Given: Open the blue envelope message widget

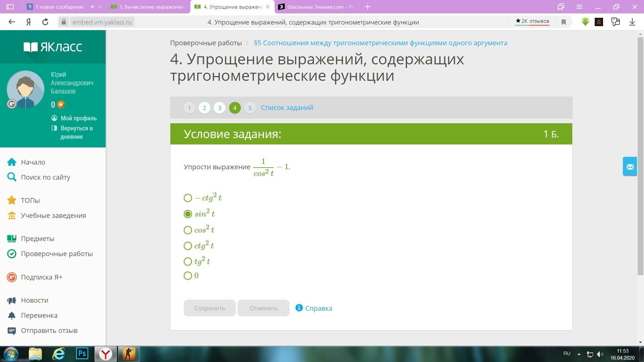Looking at the screenshot, I should pyautogui.click(x=630, y=167).
